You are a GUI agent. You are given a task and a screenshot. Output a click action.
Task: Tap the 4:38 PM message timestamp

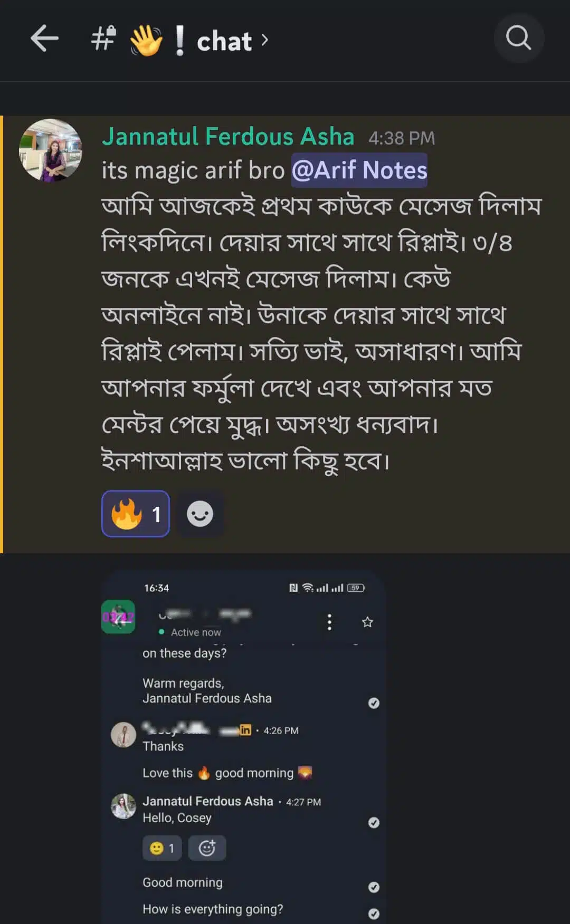coord(402,138)
